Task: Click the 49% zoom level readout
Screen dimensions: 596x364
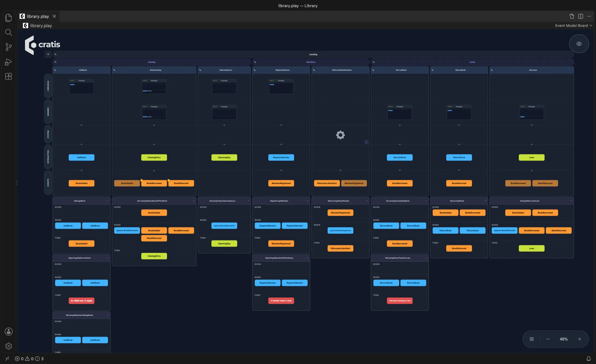Action: pyautogui.click(x=563, y=339)
